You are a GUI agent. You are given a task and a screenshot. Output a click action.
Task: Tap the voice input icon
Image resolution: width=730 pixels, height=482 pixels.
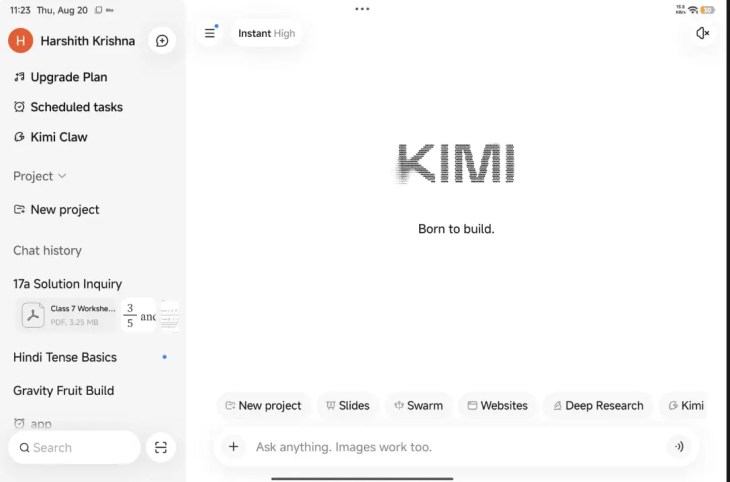tap(679, 447)
